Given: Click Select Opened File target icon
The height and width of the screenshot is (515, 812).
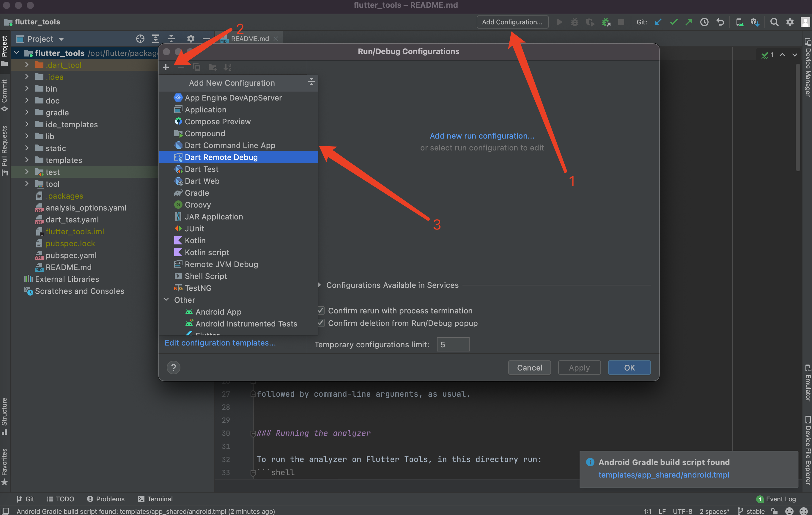Looking at the screenshot, I should (140, 39).
